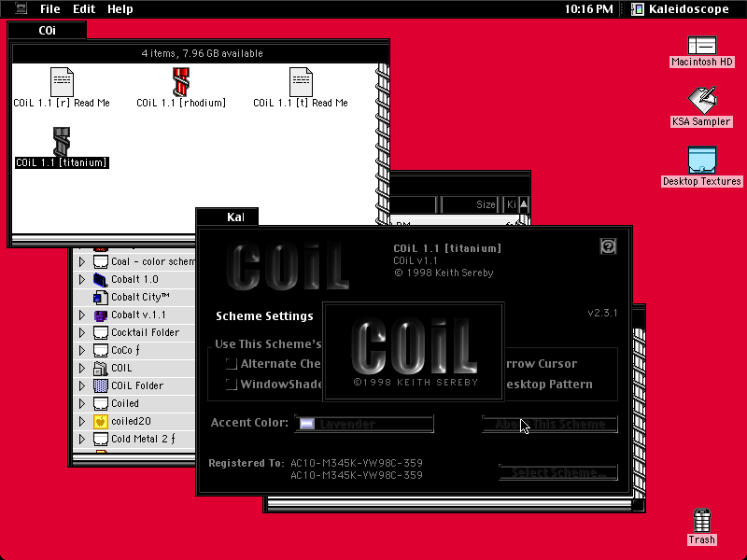Viewport: 747px width, 560px height.
Task: Click the COIL row icon in the list window
Action: tap(100, 368)
